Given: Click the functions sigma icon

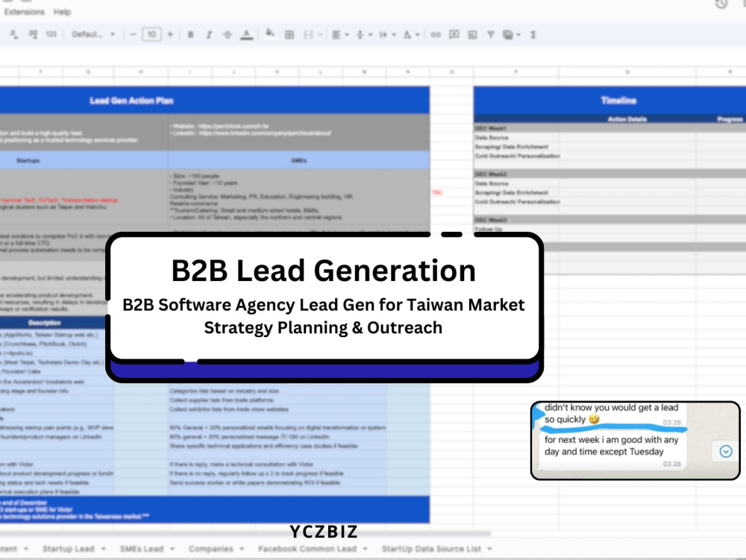Looking at the screenshot, I should pos(533,34).
